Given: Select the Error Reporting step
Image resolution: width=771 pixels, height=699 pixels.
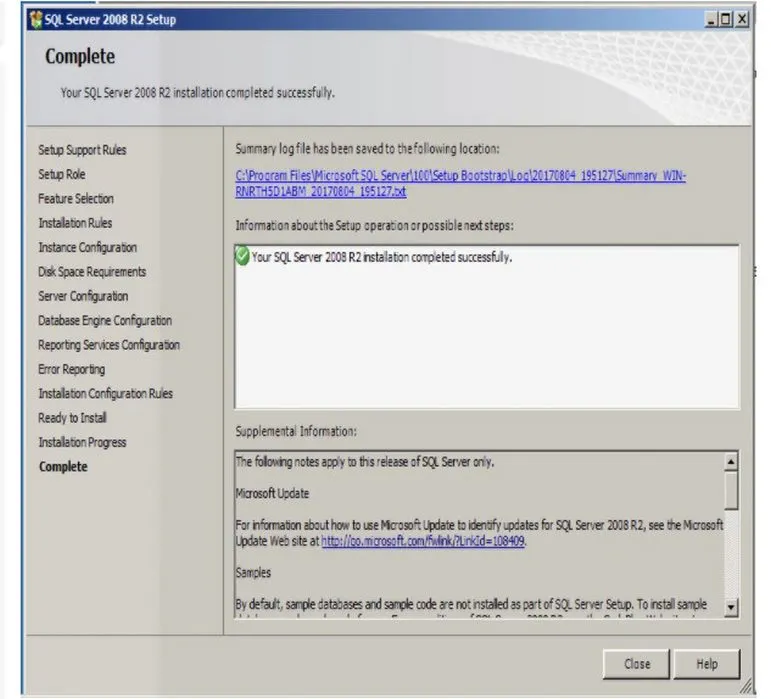Looking at the screenshot, I should coord(72,369).
